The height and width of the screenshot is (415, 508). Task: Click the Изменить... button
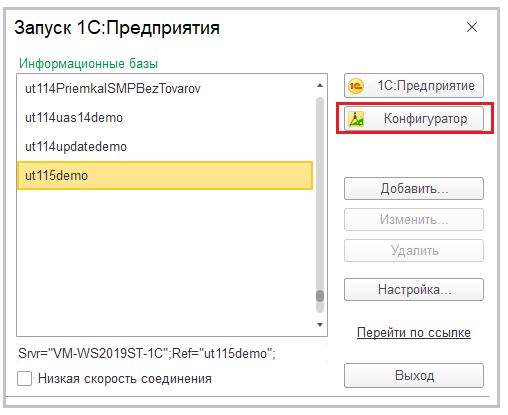(x=414, y=219)
